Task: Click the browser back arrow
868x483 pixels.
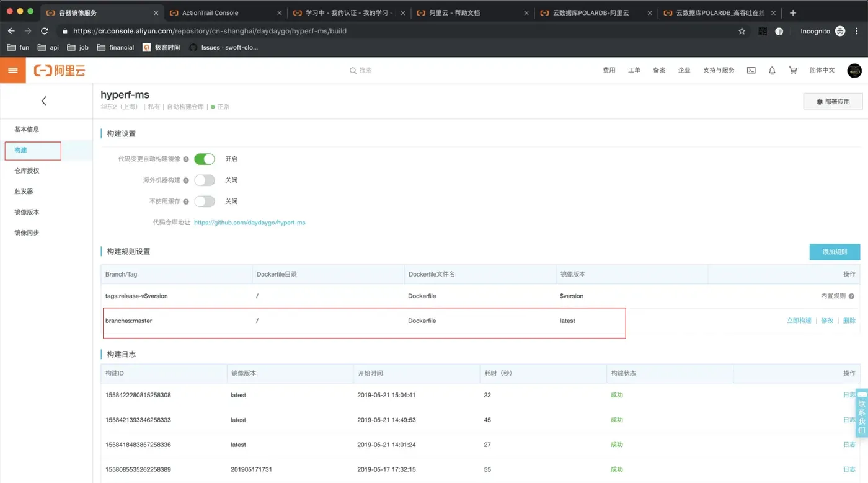Action: (11, 31)
